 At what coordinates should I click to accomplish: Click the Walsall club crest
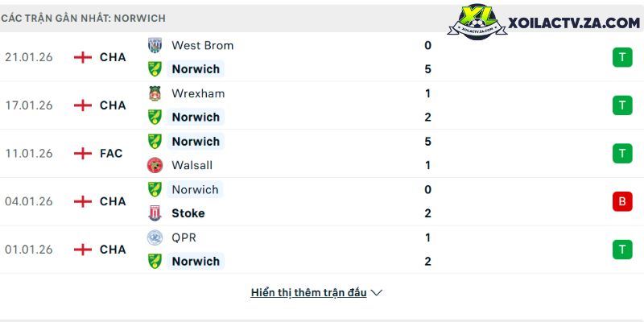click(155, 165)
